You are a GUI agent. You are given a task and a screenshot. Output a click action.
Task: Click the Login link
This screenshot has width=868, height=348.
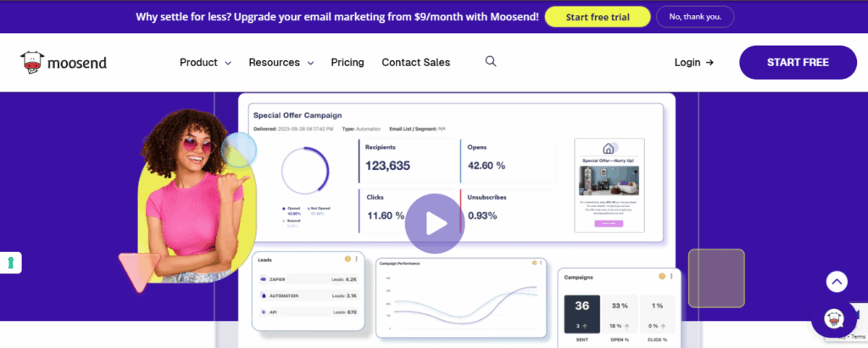coord(693,63)
